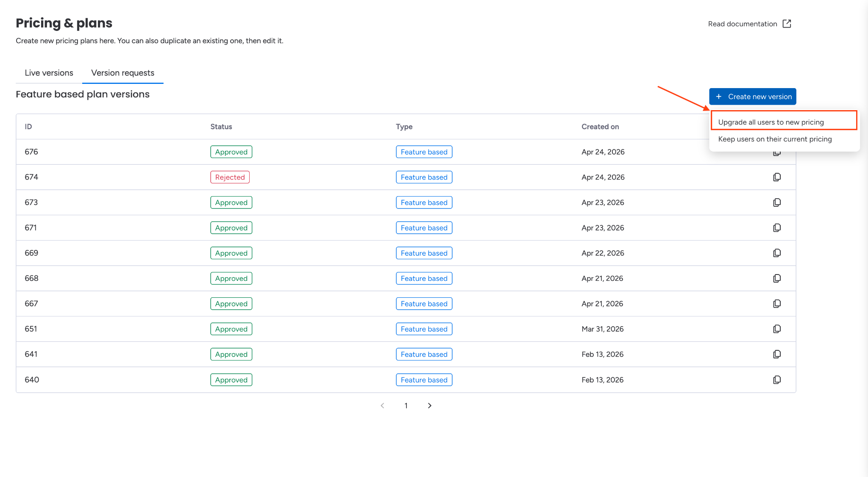Viewport: 868px width, 477px height.
Task: Click the Approved badge in row 640
Action: click(x=231, y=380)
